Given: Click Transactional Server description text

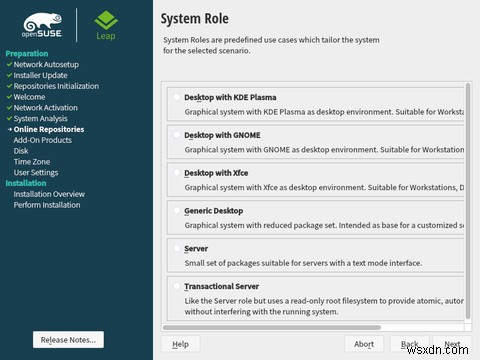Looking at the screenshot, I should (x=324, y=306).
